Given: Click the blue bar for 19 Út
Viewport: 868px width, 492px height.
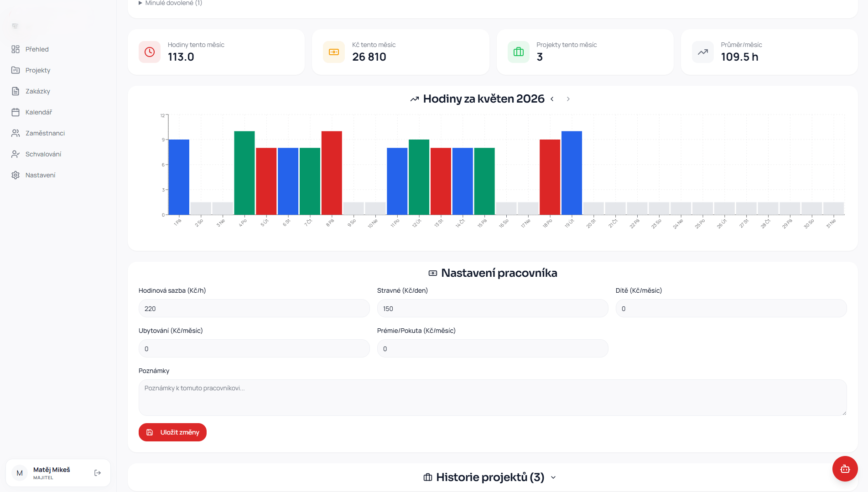Looking at the screenshot, I should click(x=572, y=173).
